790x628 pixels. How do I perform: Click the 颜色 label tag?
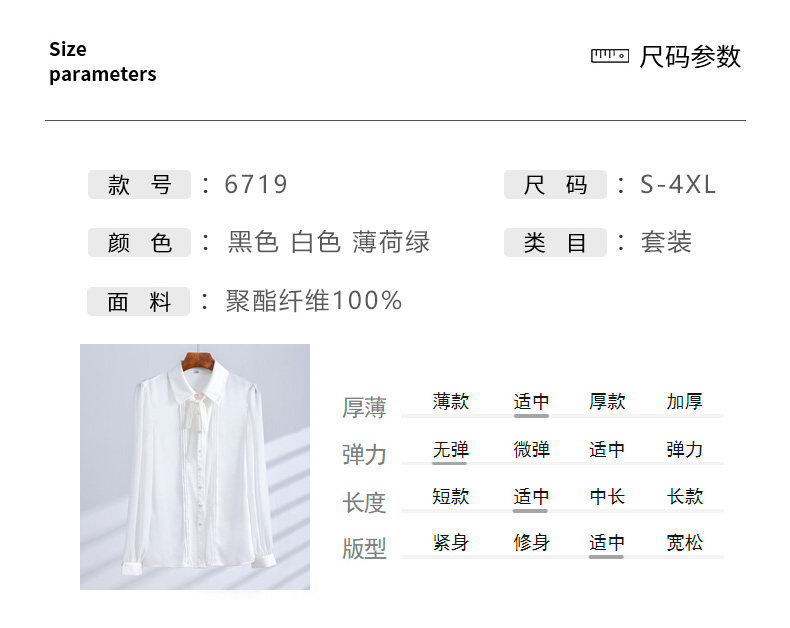click(x=139, y=242)
